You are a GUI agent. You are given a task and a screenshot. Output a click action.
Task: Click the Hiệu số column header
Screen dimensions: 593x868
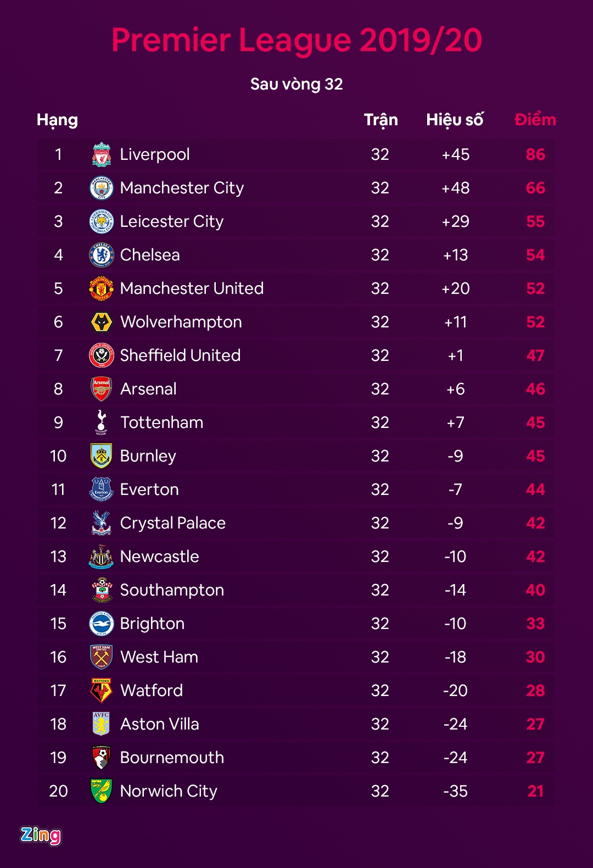pyautogui.click(x=455, y=120)
